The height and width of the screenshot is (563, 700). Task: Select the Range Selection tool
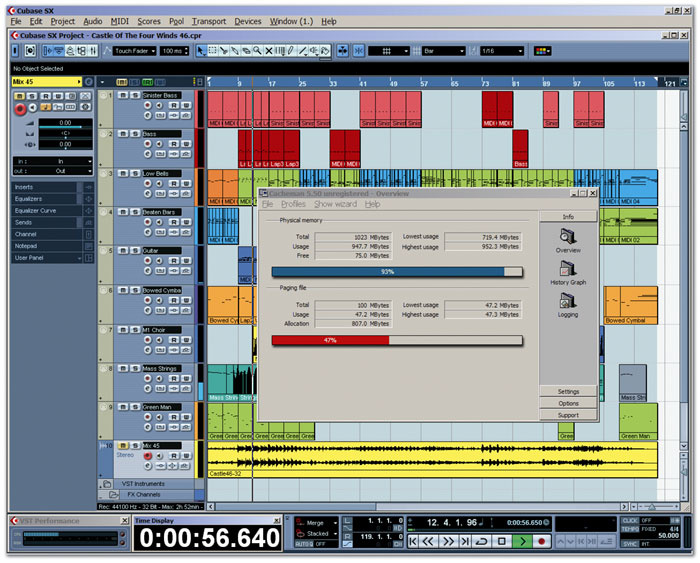(x=212, y=51)
